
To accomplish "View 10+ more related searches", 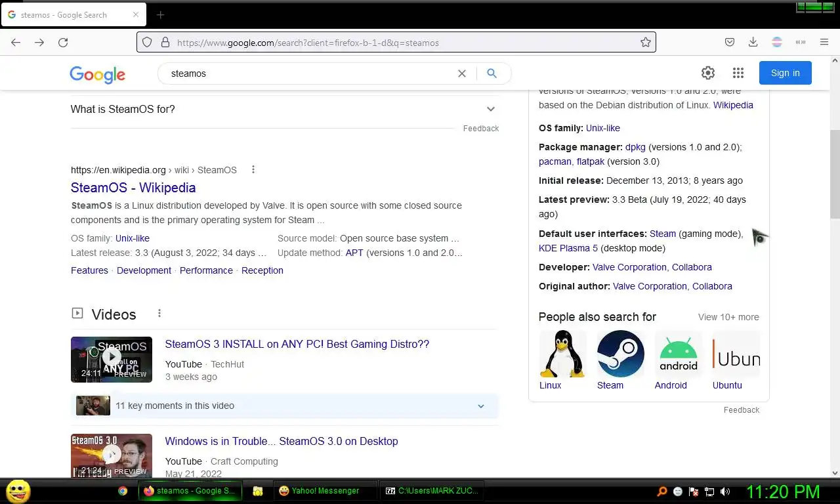I will pos(728,317).
